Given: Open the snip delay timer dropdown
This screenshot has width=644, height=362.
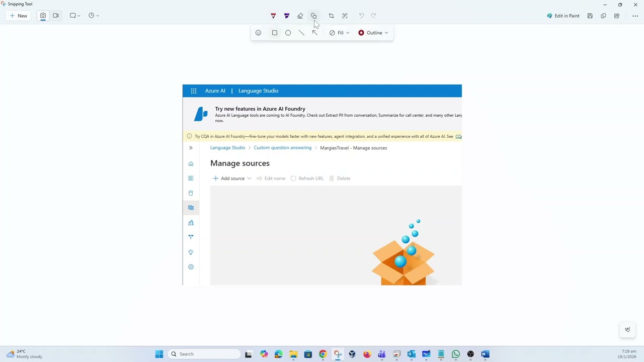Looking at the screenshot, I should click(x=94, y=16).
